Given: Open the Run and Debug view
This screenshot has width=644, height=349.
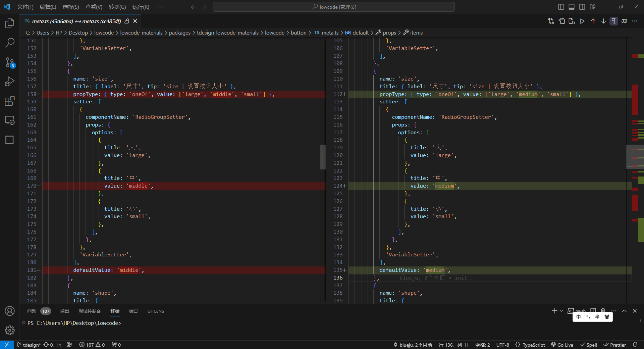Looking at the screenshot, I should [10, 82].
